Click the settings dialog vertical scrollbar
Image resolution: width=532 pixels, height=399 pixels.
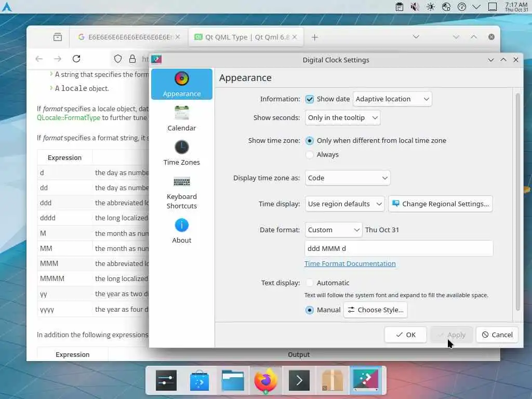tap(518, 202)
